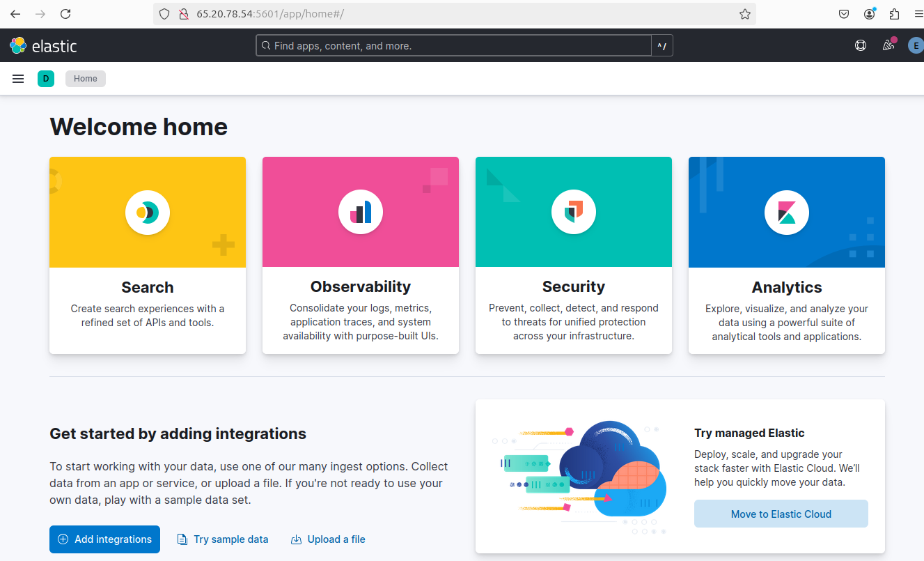Screen dimensions: 924x561
Task: Click the browser back arrow
Action: [x=15, y=14]
